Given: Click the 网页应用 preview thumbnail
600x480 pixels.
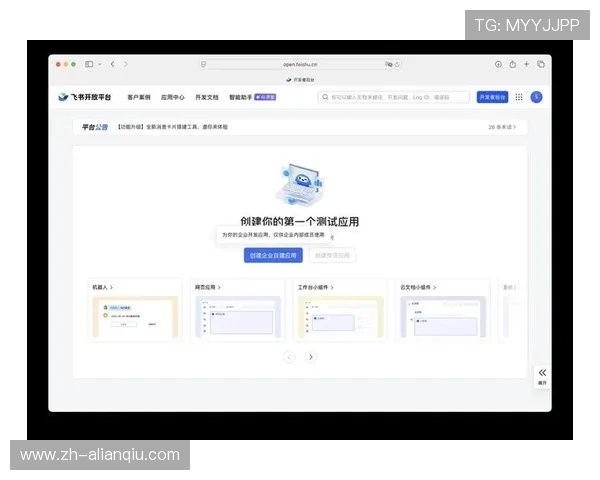Looking at the screenshot, I should coord(238,317).
